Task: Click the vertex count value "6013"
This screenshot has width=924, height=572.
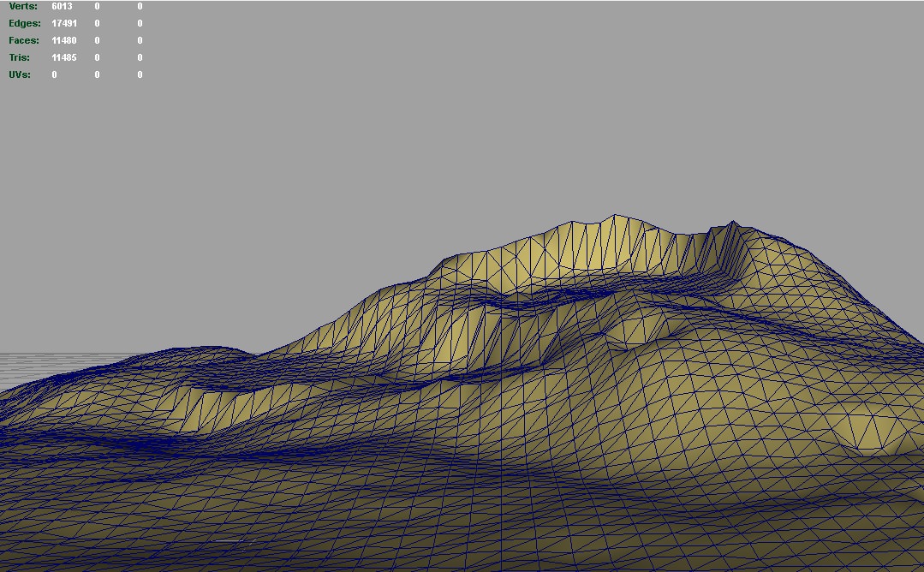Action: (x=62, y=6)
